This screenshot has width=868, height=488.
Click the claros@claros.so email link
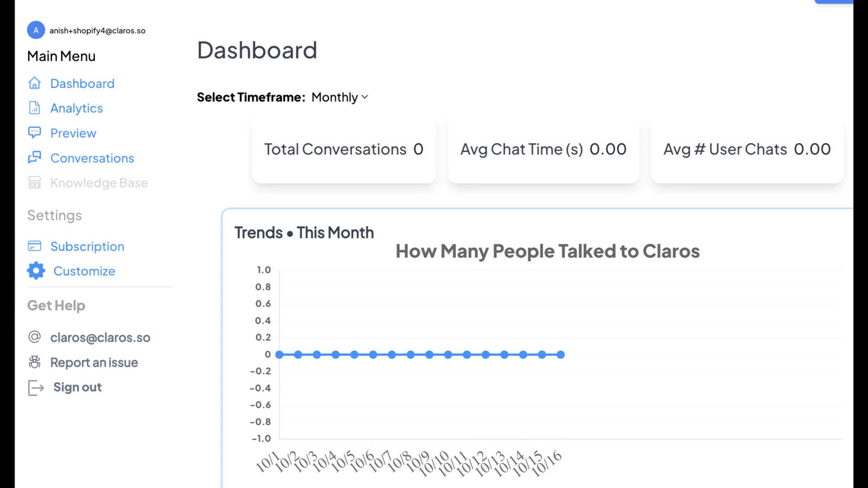coord(100,338)
